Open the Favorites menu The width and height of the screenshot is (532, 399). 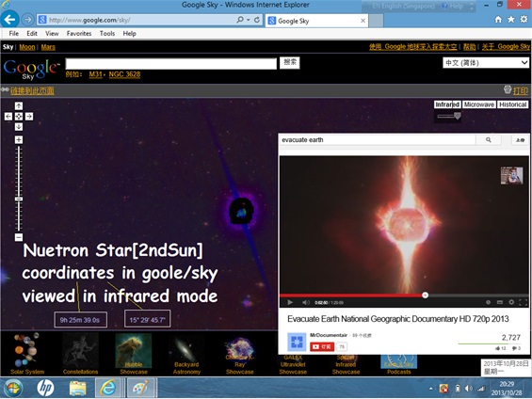click(x=79, y=34)
